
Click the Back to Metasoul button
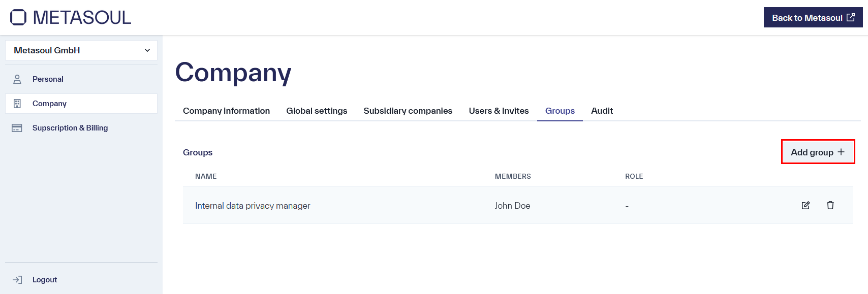813,17
